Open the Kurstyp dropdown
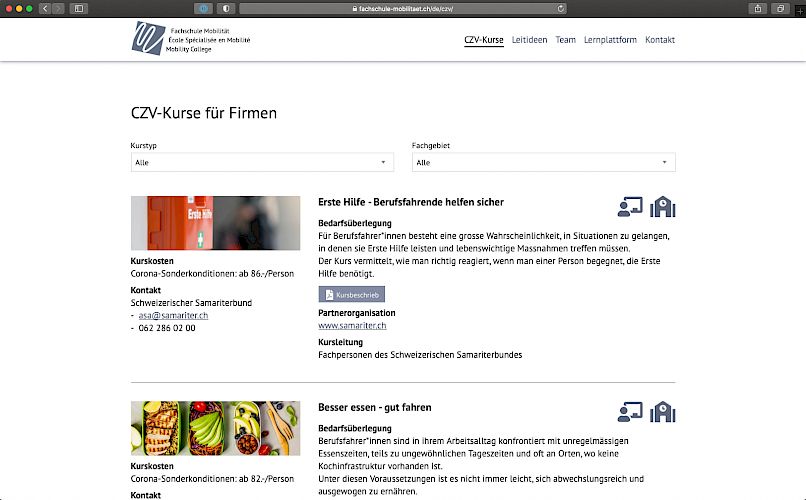 click(x=262, y=162)
